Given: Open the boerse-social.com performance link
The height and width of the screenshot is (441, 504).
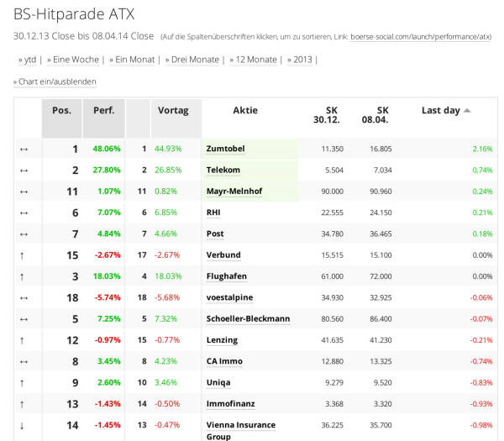Looking at the screenshot, I should [421, 37].
